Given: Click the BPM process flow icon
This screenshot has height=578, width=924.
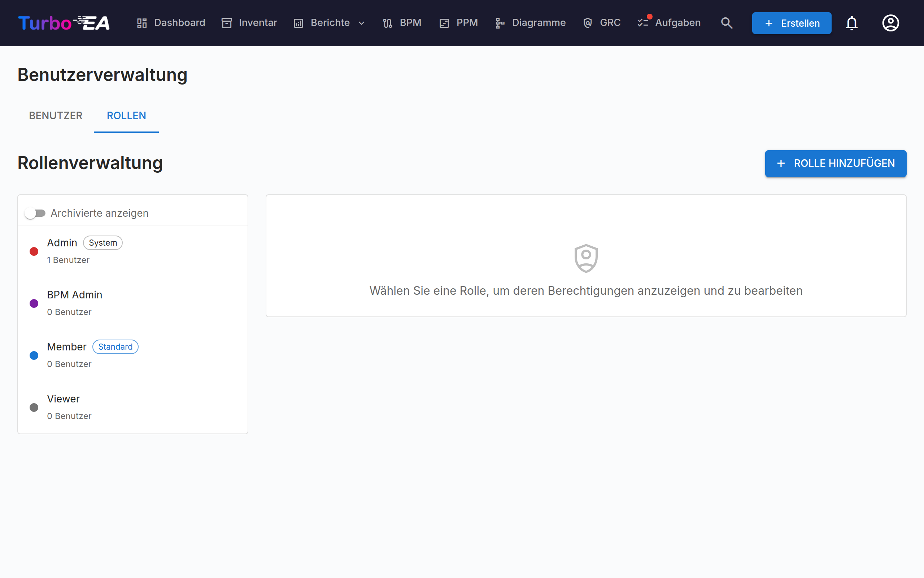Looking at the screenshot, I should click(388, 23).
